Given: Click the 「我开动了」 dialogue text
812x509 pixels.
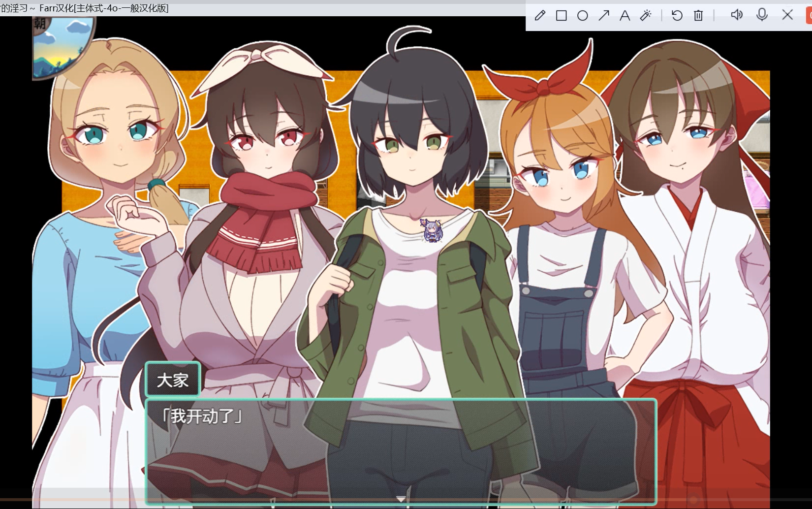Looking at the screenshot, I should [x=202, y=416].
